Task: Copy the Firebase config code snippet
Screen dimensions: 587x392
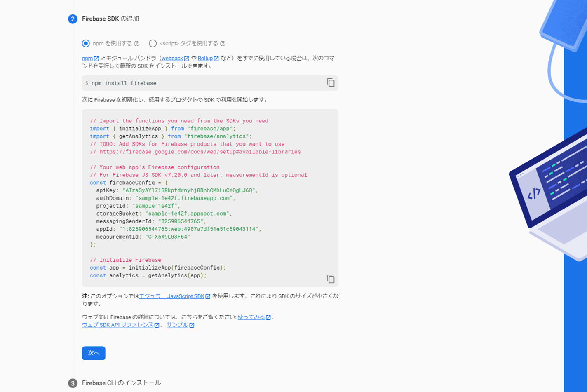Action: [331, 279]
